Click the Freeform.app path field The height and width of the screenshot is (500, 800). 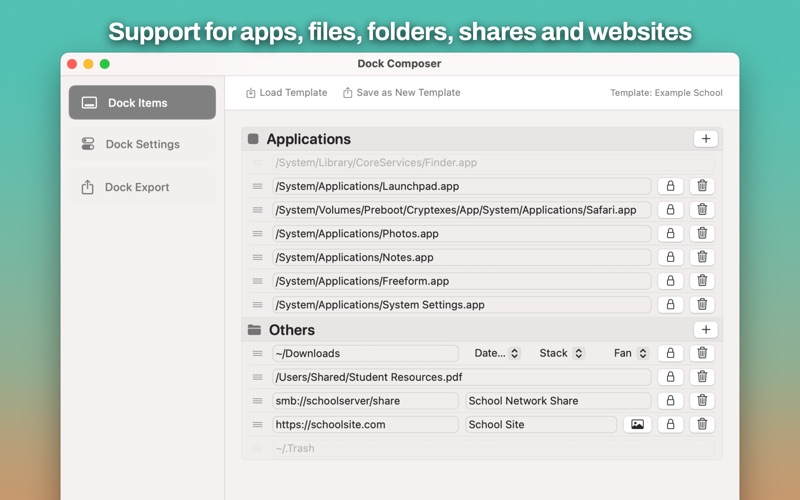[x=462, y=281]
